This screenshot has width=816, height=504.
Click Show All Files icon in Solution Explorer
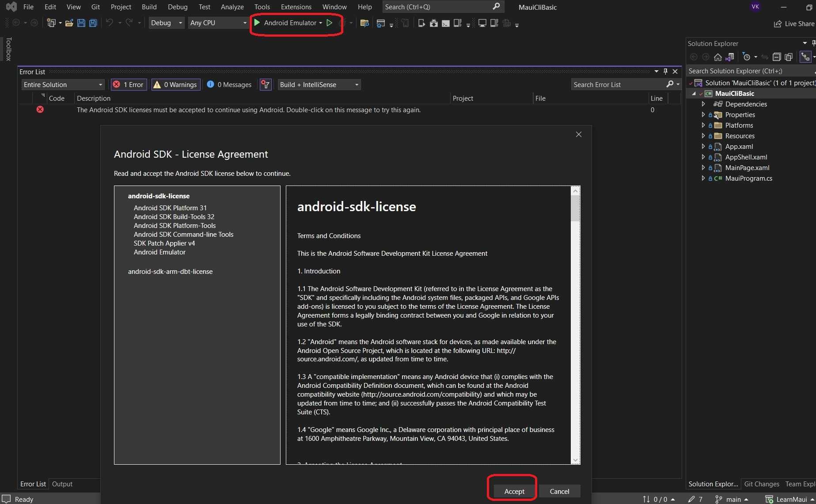(789, 57)
